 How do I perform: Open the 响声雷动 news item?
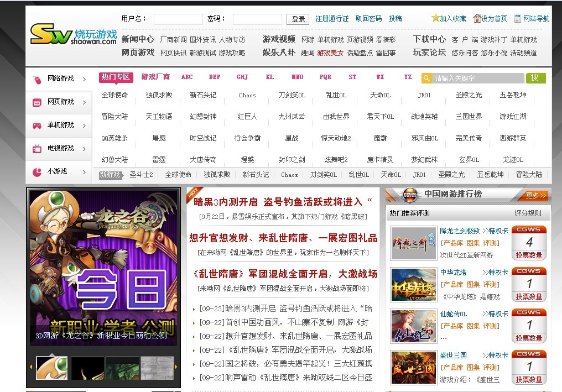285,377
